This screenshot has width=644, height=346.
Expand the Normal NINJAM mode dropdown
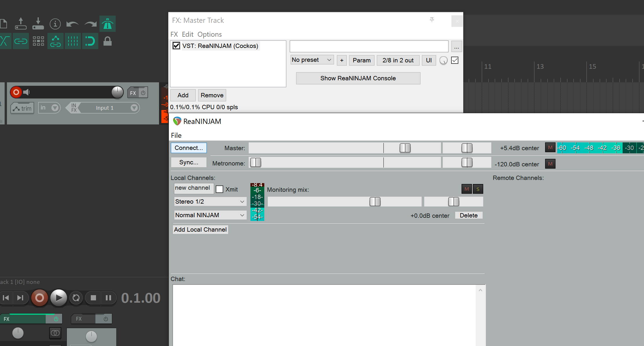point(210,215)
